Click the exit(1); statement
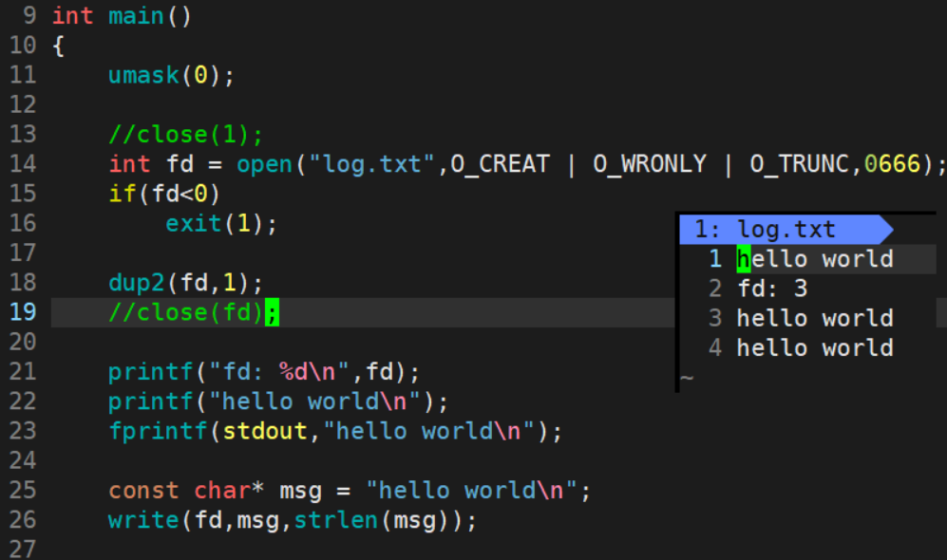This screenshot has height=560, width=947. (x=221, y=224)
